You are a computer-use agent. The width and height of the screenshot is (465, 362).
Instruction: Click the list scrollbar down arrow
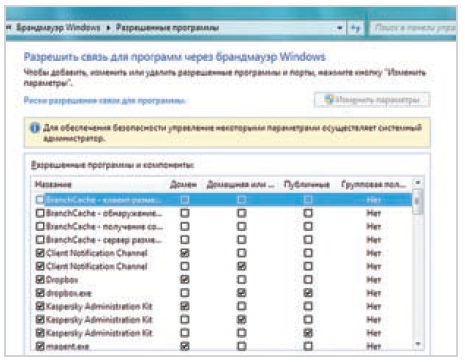(x=418, y=344)
